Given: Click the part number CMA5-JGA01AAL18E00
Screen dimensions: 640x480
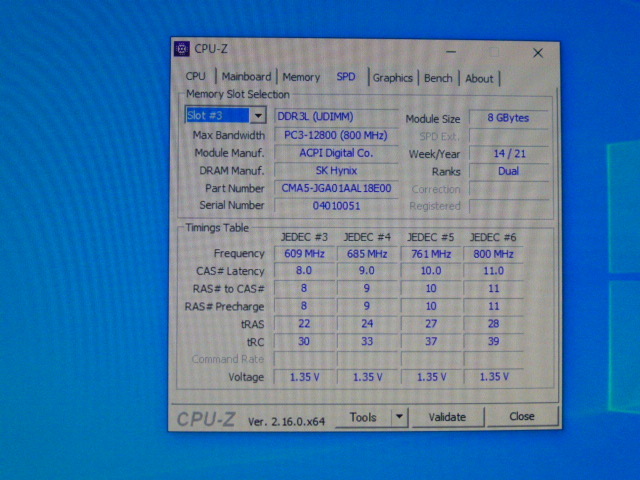Looking at the screenshot, I should point(336,188).
